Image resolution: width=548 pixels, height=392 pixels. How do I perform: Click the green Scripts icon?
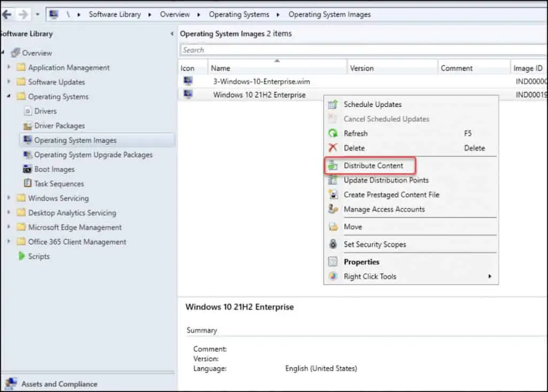click(x=21, y=256)
